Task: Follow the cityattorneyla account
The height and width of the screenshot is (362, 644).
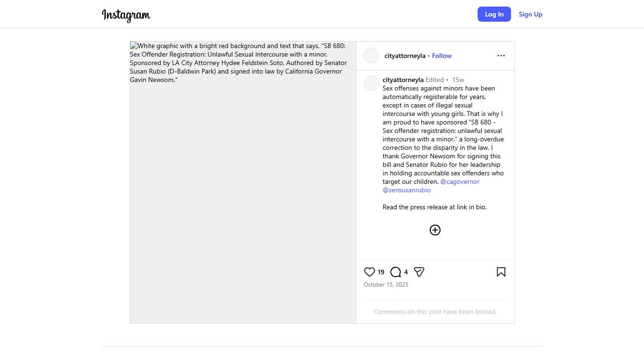Action: coord(442,56)
